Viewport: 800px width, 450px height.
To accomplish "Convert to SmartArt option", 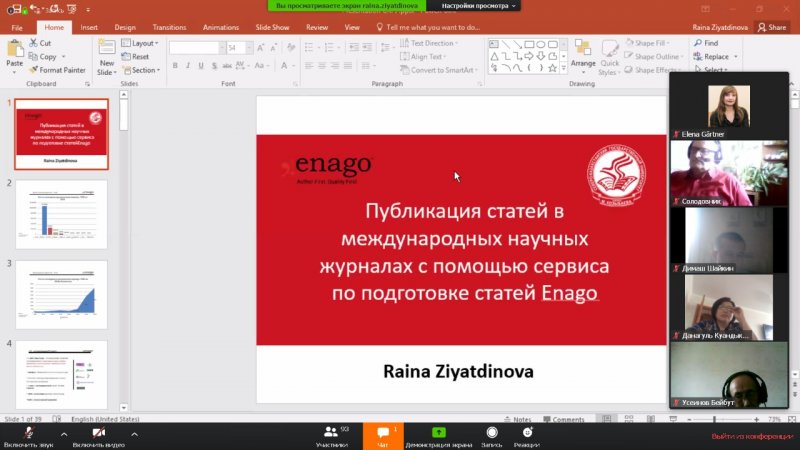I will tap(439, 70).
